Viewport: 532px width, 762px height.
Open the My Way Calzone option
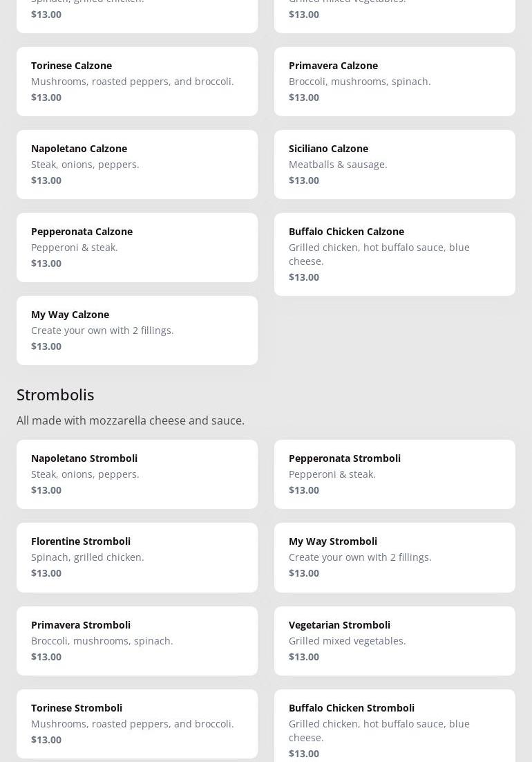(x=137, y=330)
